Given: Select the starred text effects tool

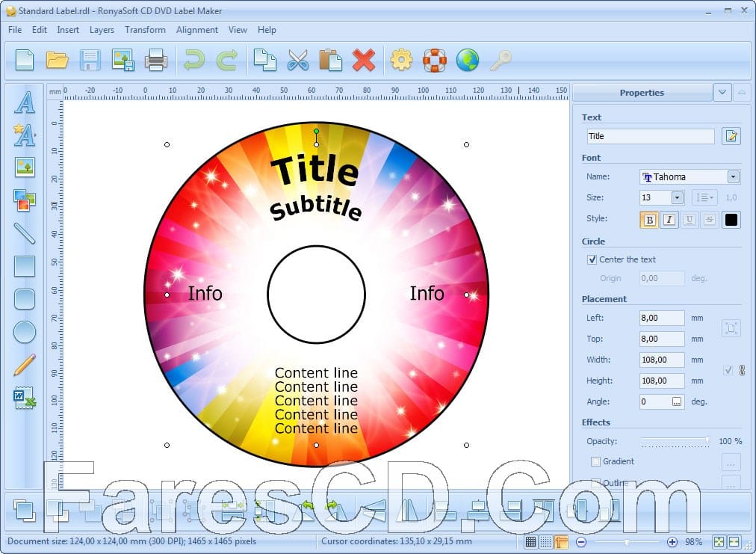Looking at the screenshot, I should (x=24, y=135).
